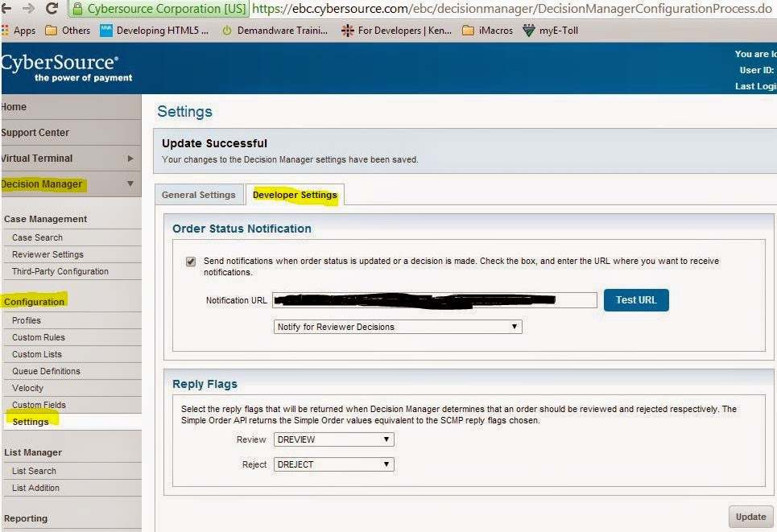The width and height of the screenshot is (777, 532).
Task: Select the Developer Settings tab
Action: click(x=295, y=195)
